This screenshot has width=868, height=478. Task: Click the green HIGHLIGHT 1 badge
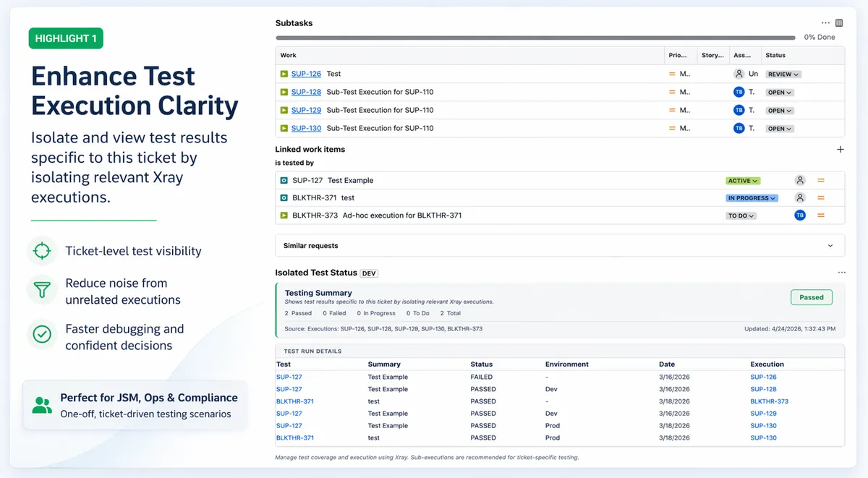click(66, 38)
